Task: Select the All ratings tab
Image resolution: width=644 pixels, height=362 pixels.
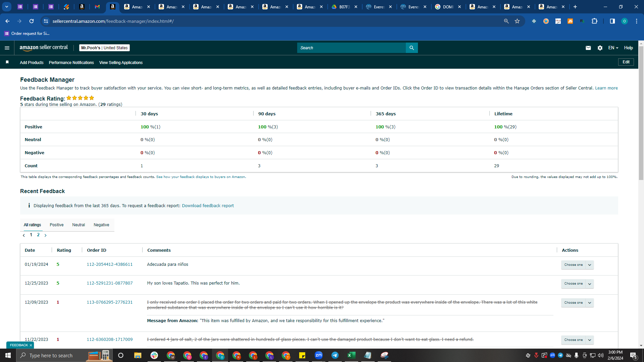Action: click(32, 225)
